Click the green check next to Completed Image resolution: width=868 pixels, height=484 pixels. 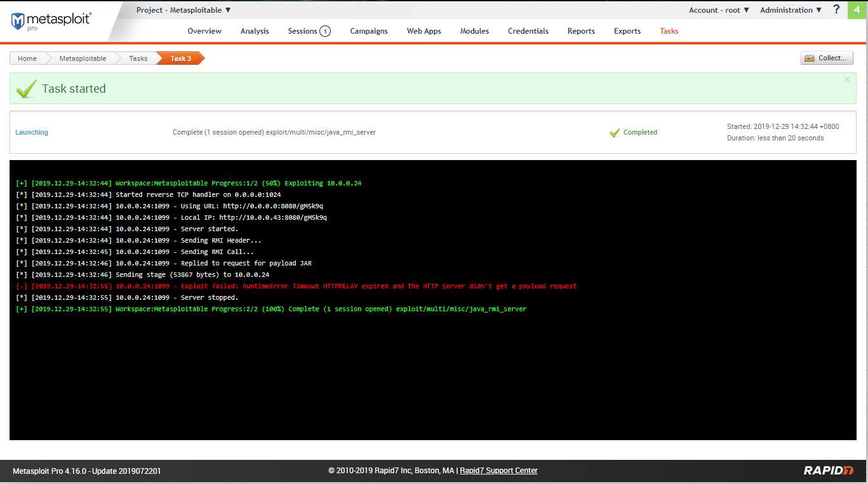(615, 133)
